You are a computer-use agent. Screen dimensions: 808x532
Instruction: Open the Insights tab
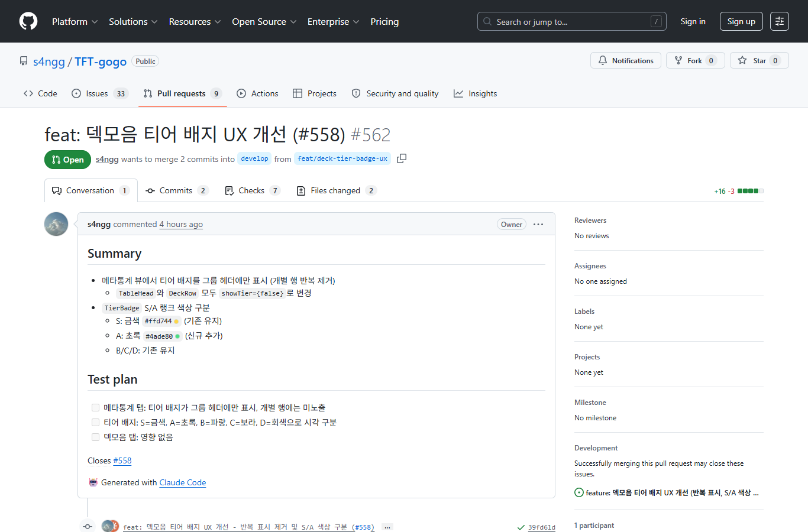[476, 93]
